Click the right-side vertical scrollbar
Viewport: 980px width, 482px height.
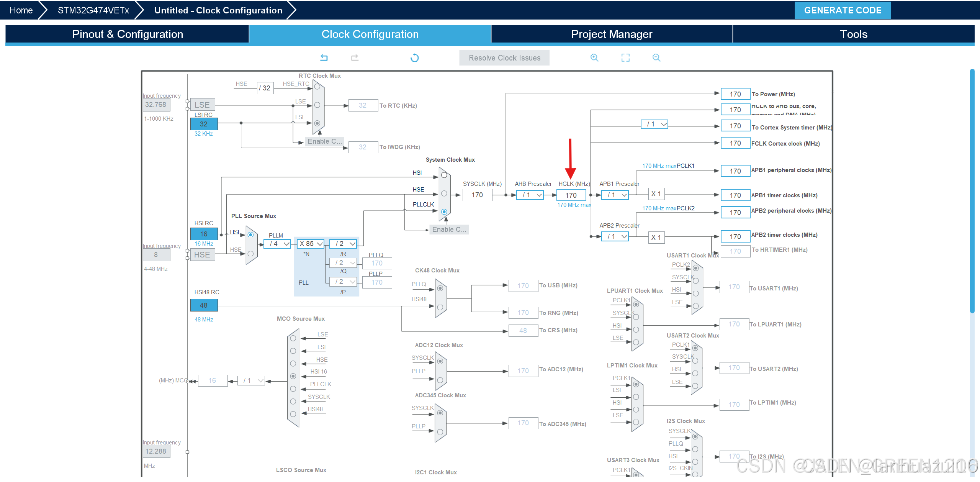point(972,192)
